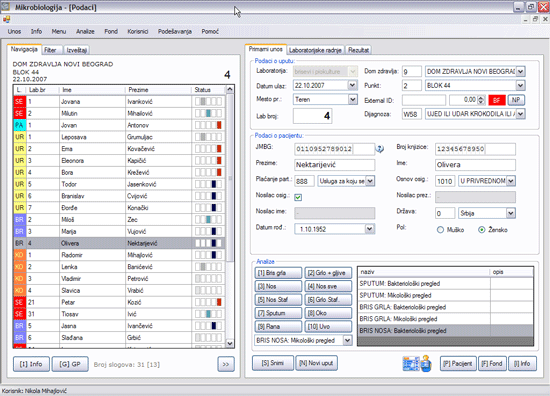The width and height of the screenshot is (550, 396).
Task: Click the cyan PA label for Jovan
Action: [x=19, y=125]
